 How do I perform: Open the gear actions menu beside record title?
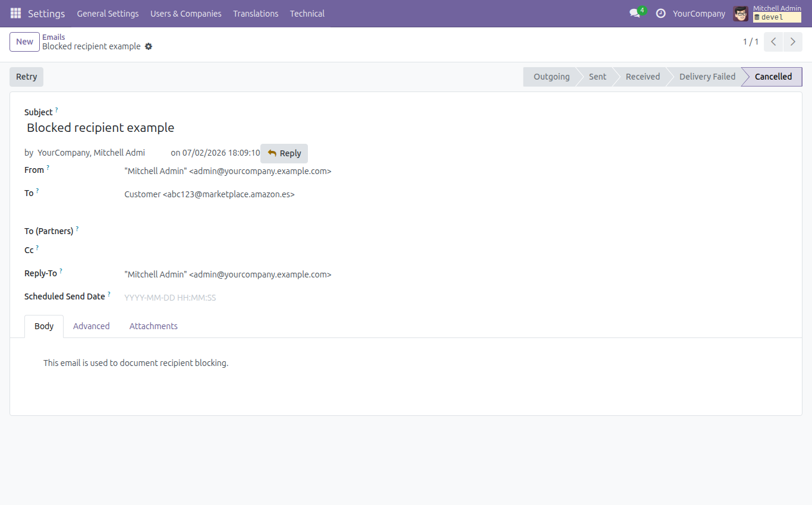click(149, 46)
